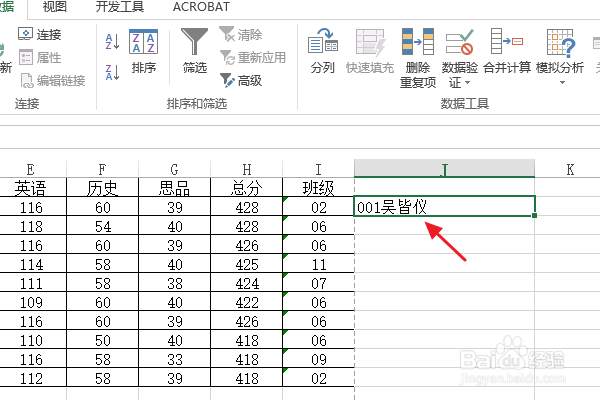Click the 属性 properties button
The image size is (600, 400).
tap(40, 58)
